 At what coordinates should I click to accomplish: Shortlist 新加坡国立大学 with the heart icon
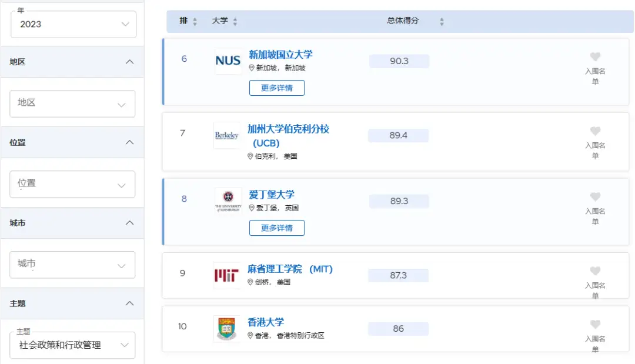click(595, 57)
